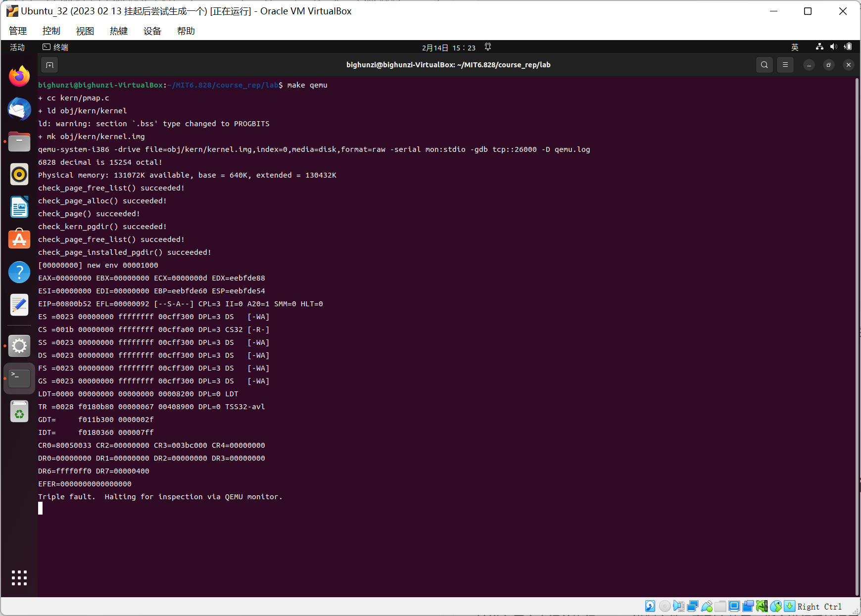
Task: Click the USB device indicator in the VirtualBox status bar
Action: coord(707,606)
